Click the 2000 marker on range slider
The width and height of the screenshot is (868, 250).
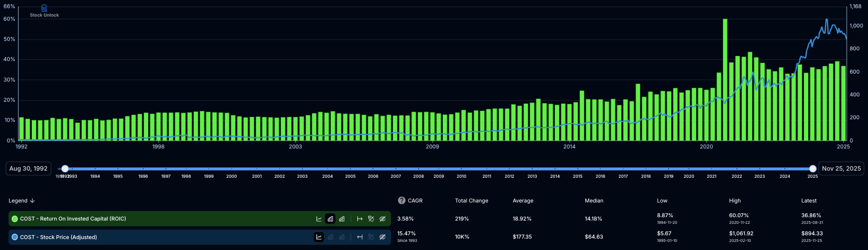tap(231, 176)
